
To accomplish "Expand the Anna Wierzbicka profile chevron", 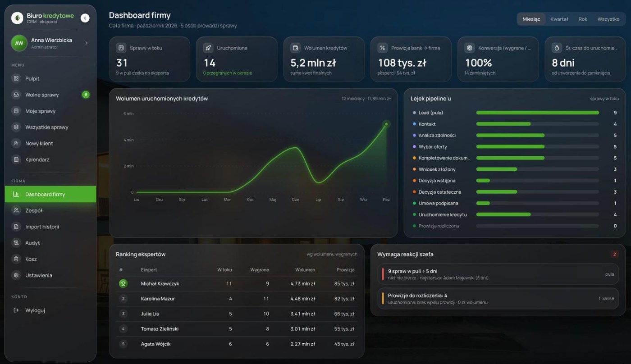I will coord(86,43).
